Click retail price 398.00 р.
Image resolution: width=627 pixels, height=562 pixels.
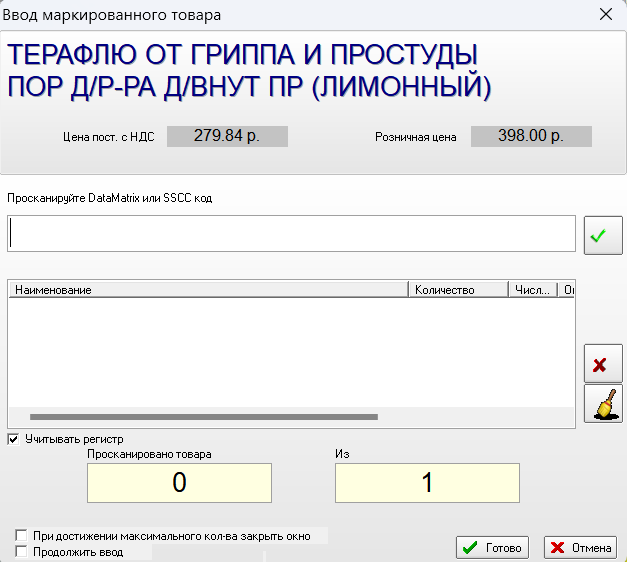(x=531, y=136)
